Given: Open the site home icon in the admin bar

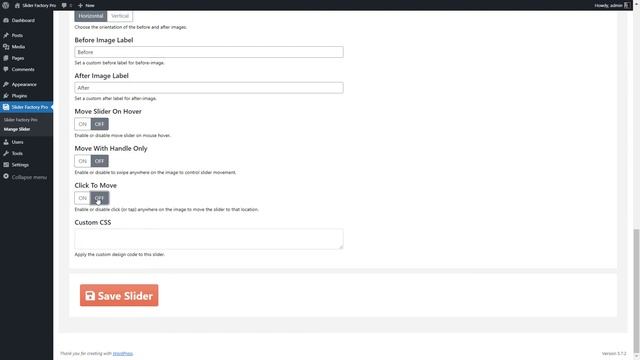Looking at the screenshot, I should 17,5.
